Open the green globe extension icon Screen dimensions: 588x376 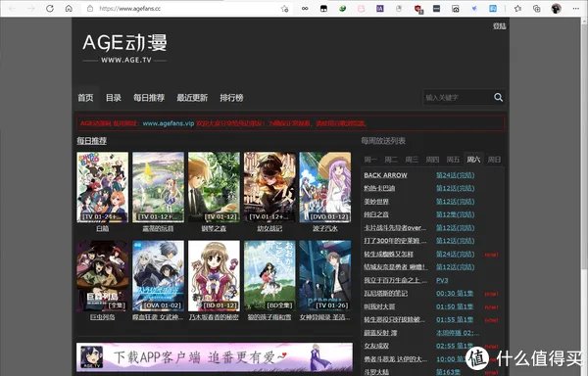[x=342, y=8]
